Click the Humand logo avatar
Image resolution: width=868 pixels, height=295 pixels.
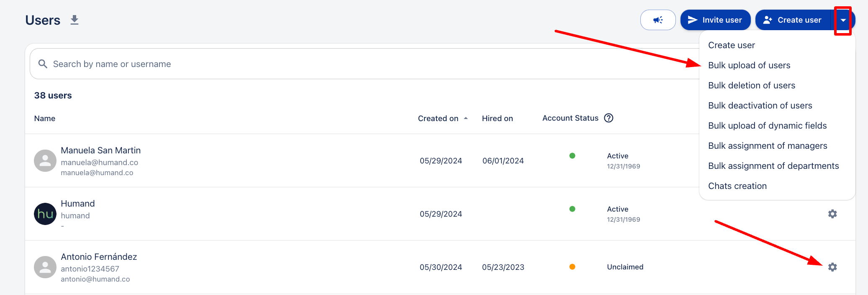tap(45, 214)
